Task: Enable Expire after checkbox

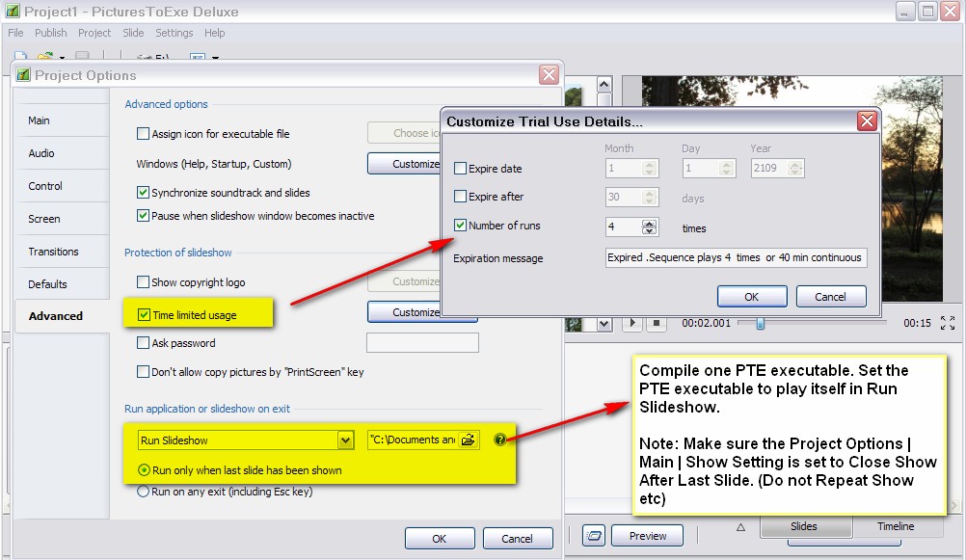Action: tap(460, 197)
